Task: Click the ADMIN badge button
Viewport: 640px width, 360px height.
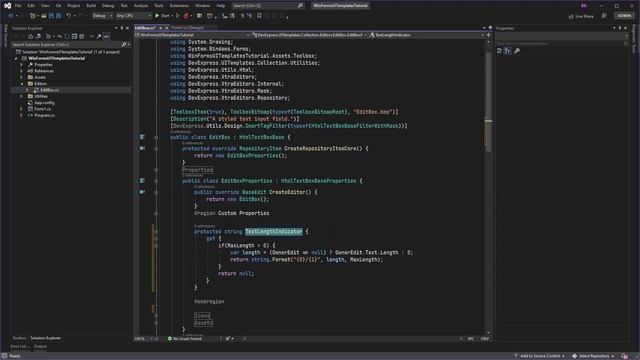Action: pos(624,16)
